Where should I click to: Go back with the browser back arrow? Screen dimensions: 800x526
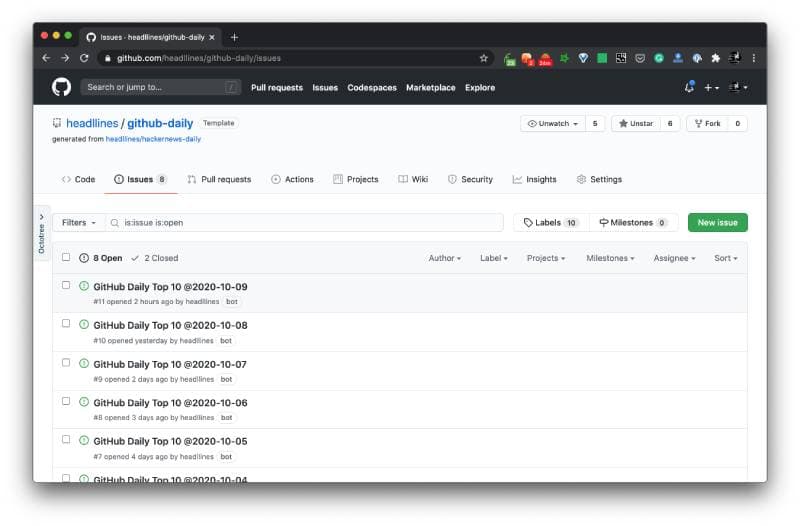point(46,58)
